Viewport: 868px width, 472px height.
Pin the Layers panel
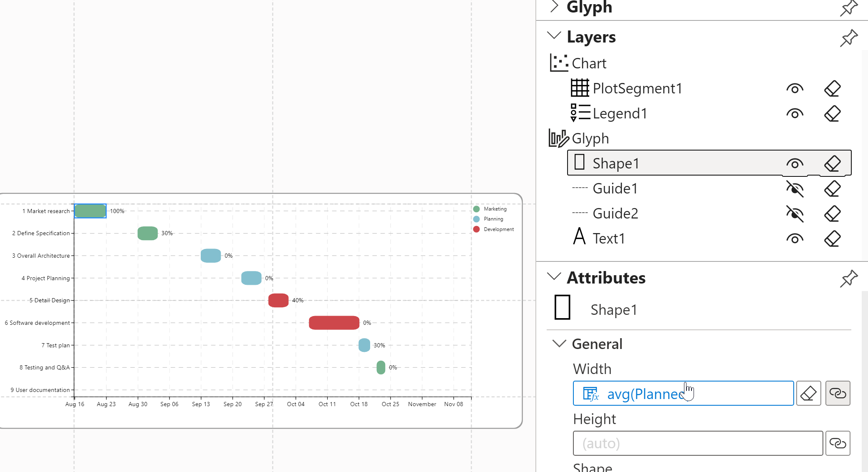point(848,38)
